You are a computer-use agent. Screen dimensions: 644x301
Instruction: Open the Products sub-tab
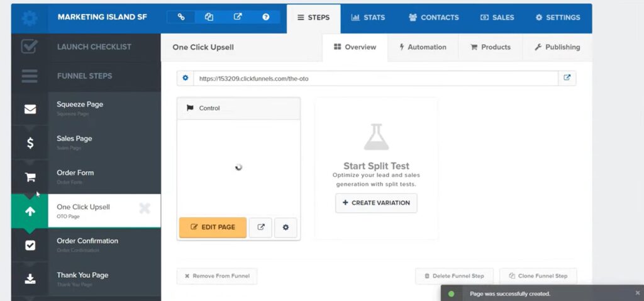491,47
